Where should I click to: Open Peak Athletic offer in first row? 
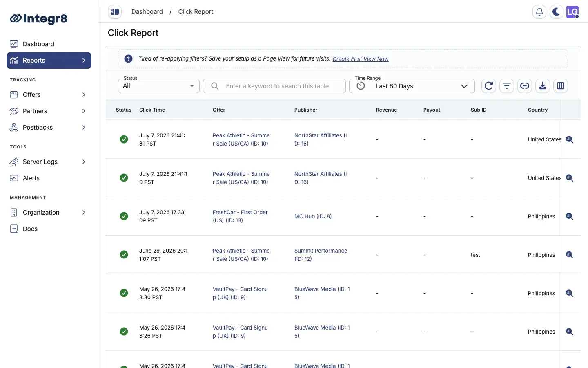[x=241, y=139]
